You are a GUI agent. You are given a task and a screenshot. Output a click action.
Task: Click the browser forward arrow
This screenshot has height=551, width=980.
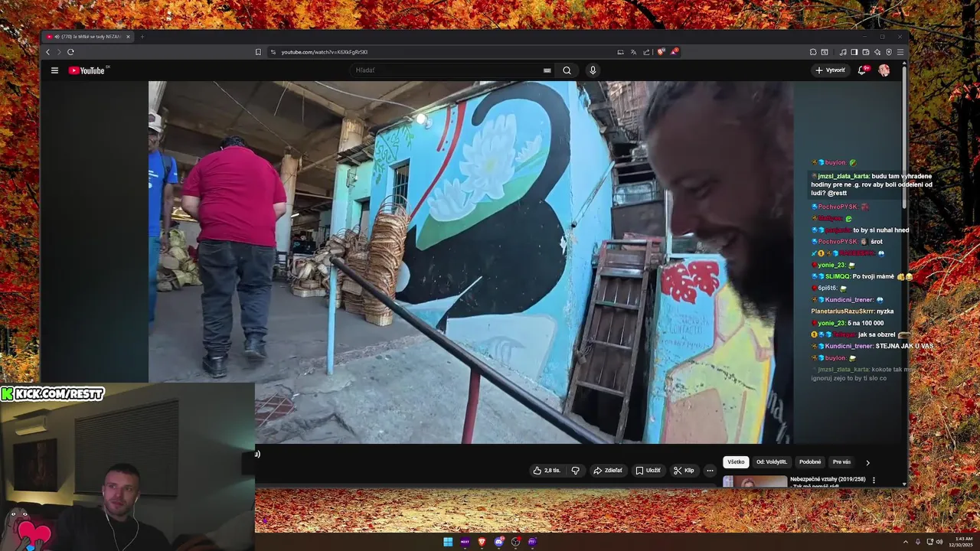(x=59, y=52)
